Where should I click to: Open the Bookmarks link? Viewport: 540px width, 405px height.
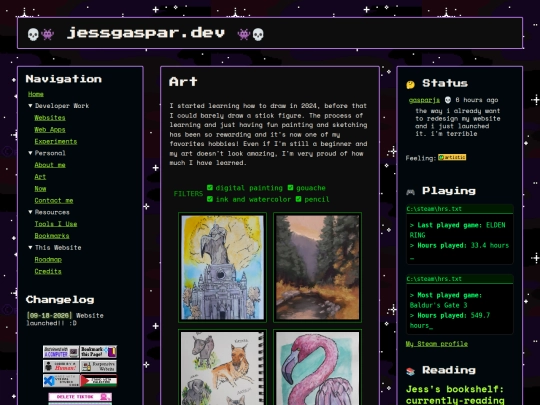pos(52,236)
